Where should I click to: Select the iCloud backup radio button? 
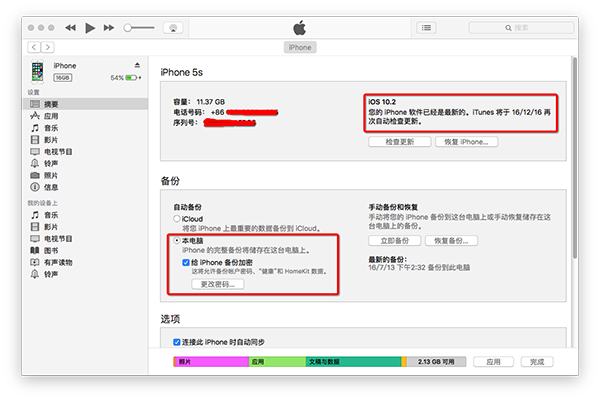coord(176,219)
